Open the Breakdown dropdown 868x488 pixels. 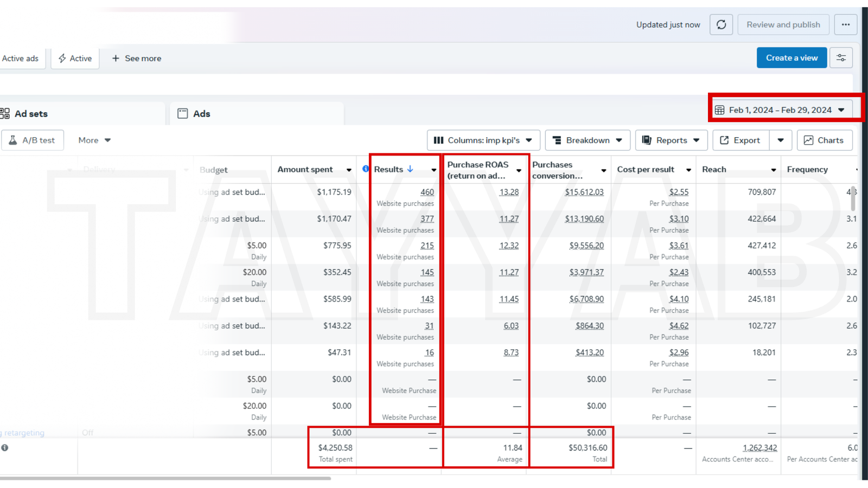[x=587, y=140]
